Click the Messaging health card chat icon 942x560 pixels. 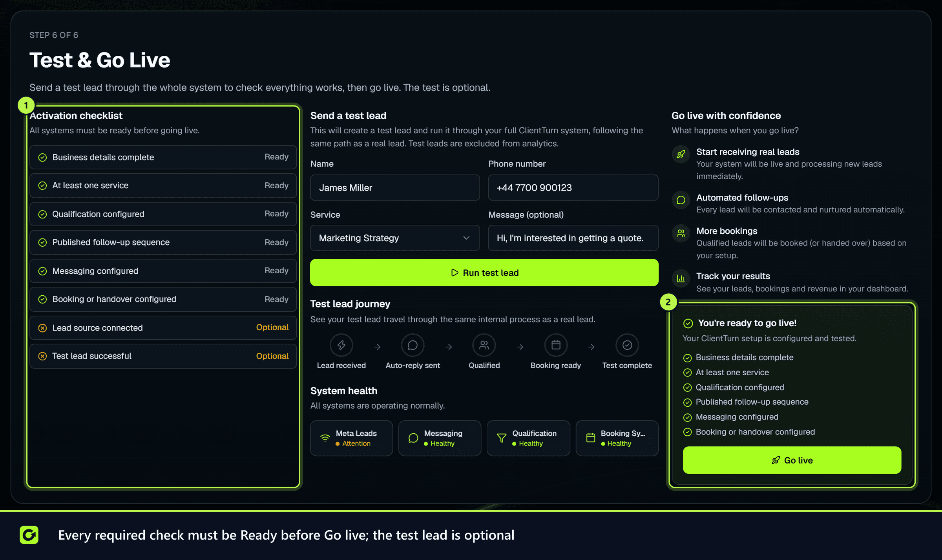pos(413,438)
